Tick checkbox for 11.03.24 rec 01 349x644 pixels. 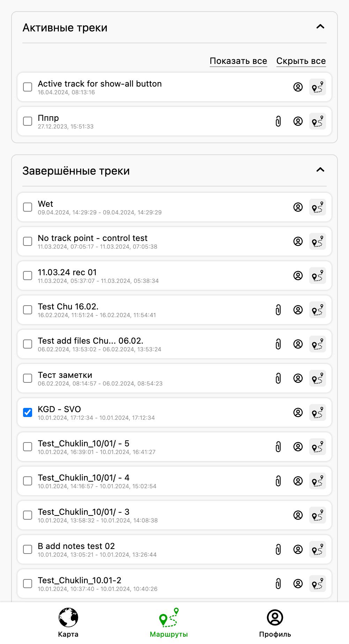click(x=28, y=276)
